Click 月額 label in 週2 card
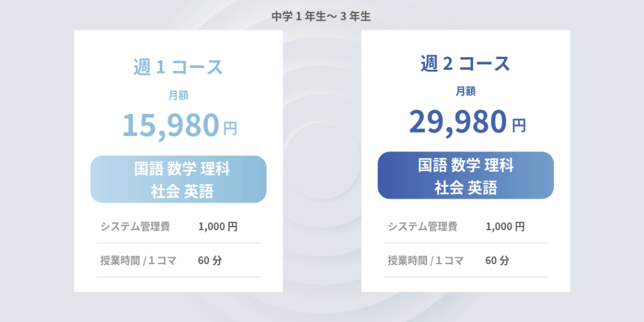This screenshot has height=322, width=644. (465, 91)
